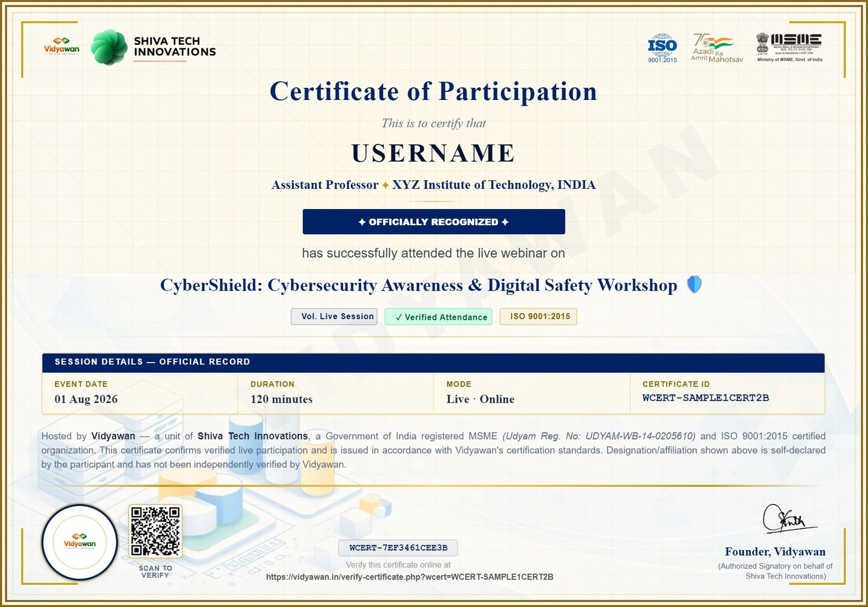Click the blue shield icon beside workshop title
This screenshot has width=868, height=607.
[x=694, y=284]
